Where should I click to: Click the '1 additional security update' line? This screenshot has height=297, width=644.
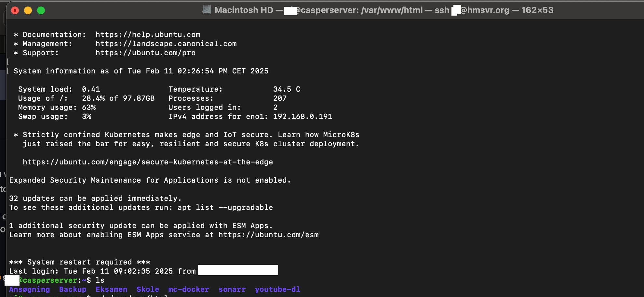coord(141,226)
